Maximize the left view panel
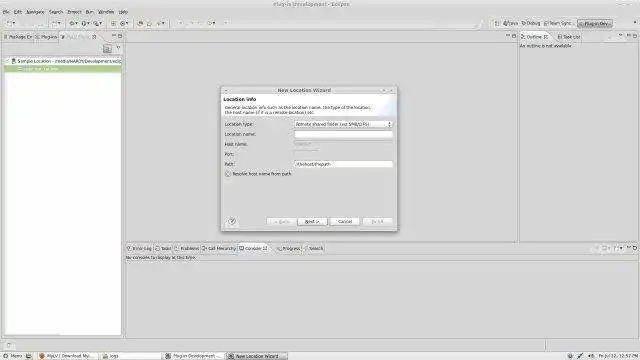The width and height of the screenshot is (640, 360). pyautogui.click(x=120, y=36)
